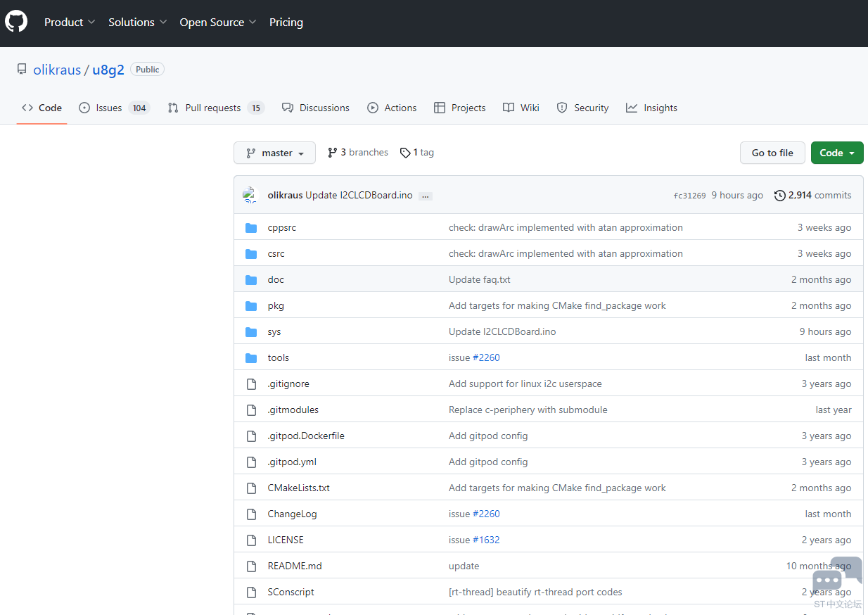Open 'Add support for linux i2c userspace' message
Image resolution: width=868 pixels, height=615 pixels.
[525, 383]
